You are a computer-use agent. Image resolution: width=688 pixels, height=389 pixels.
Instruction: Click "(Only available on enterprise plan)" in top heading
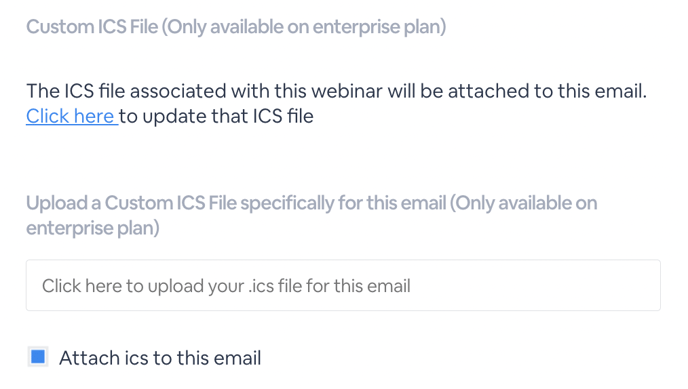pos(304,27)
